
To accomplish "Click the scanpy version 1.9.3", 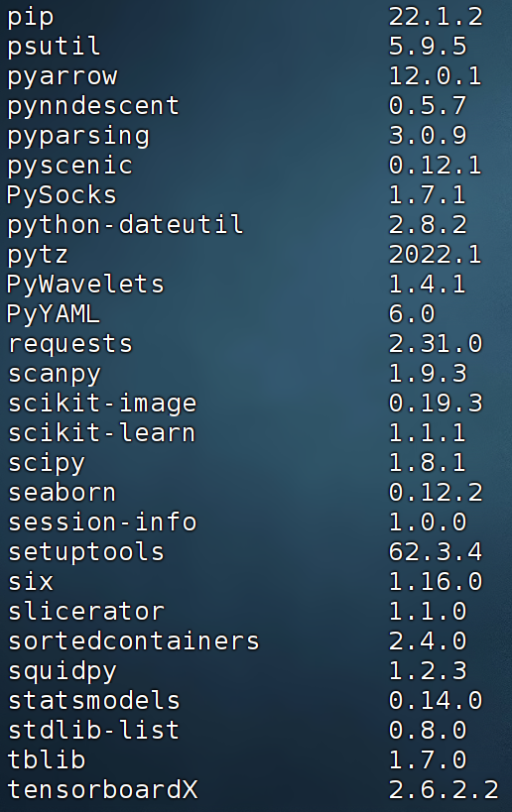I will [x=428, y=374].
